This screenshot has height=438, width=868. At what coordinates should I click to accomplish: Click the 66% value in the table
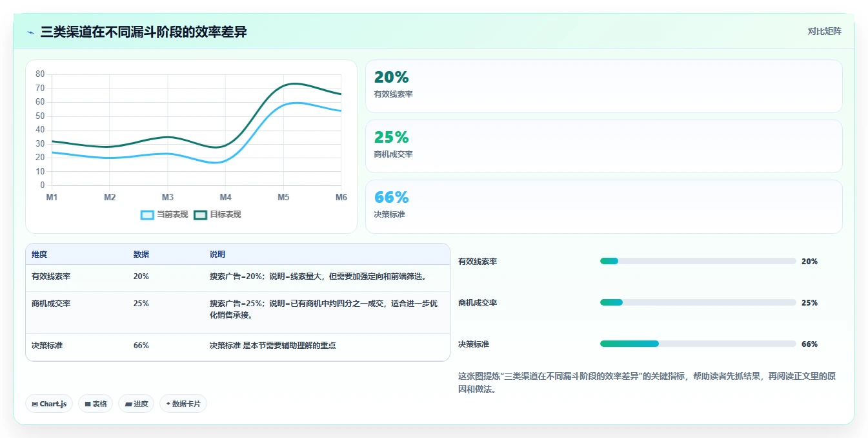tap(141, 346)
